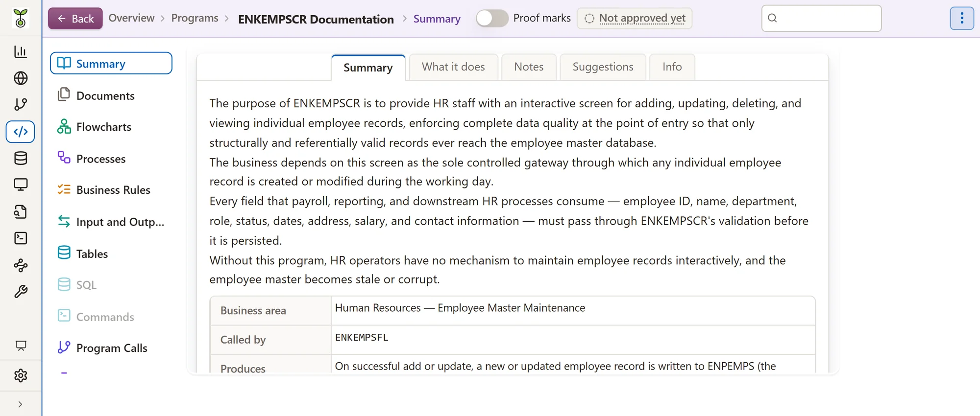Select the Summary tab in content panel
The image size is (980, 416).
click(368, 68)
